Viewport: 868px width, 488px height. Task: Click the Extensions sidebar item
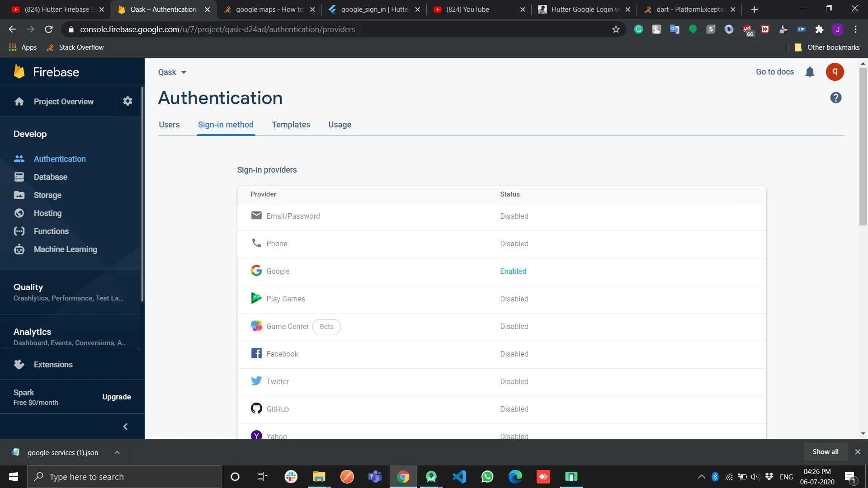[53, 365]
